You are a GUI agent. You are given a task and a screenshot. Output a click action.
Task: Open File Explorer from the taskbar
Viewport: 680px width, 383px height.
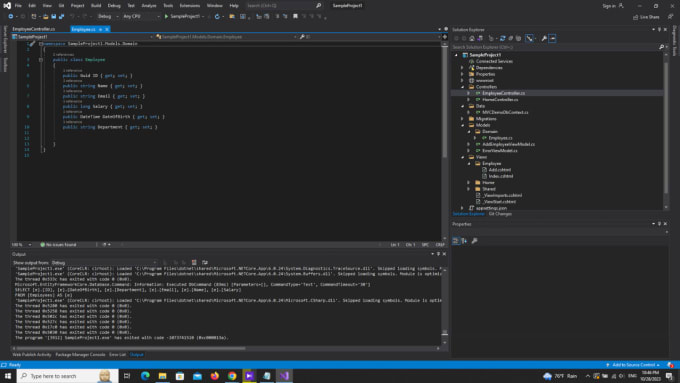pyautogui.click(x=163, y=376)
